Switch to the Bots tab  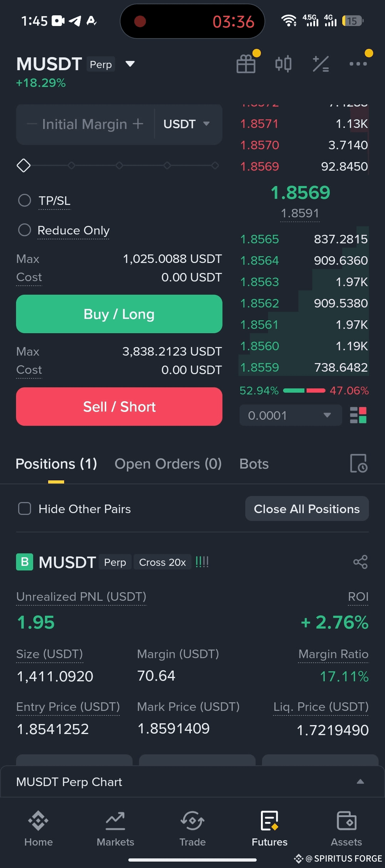[x=254, y=464]
